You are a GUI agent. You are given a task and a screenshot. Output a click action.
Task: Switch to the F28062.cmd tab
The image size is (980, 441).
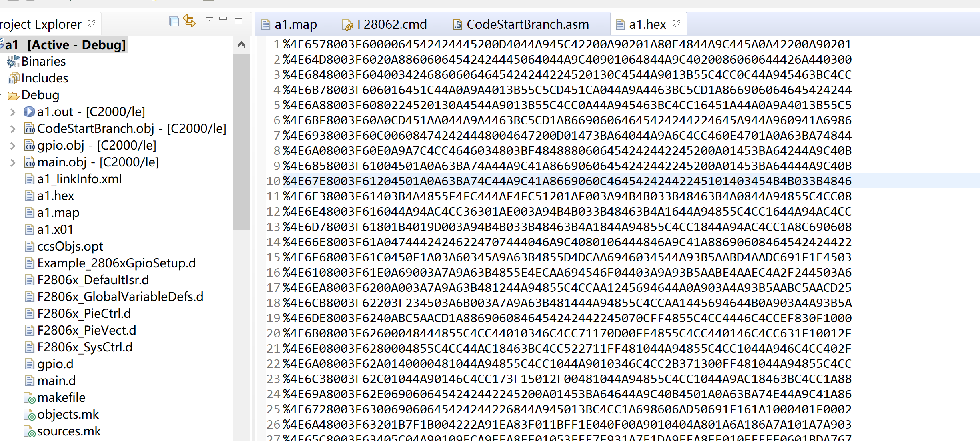(391, 25)
